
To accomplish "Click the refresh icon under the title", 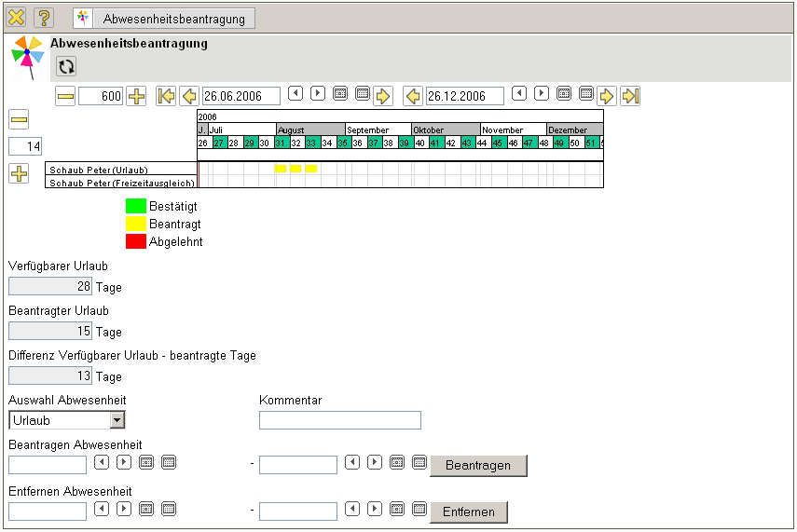I will [x=66, y=66].
